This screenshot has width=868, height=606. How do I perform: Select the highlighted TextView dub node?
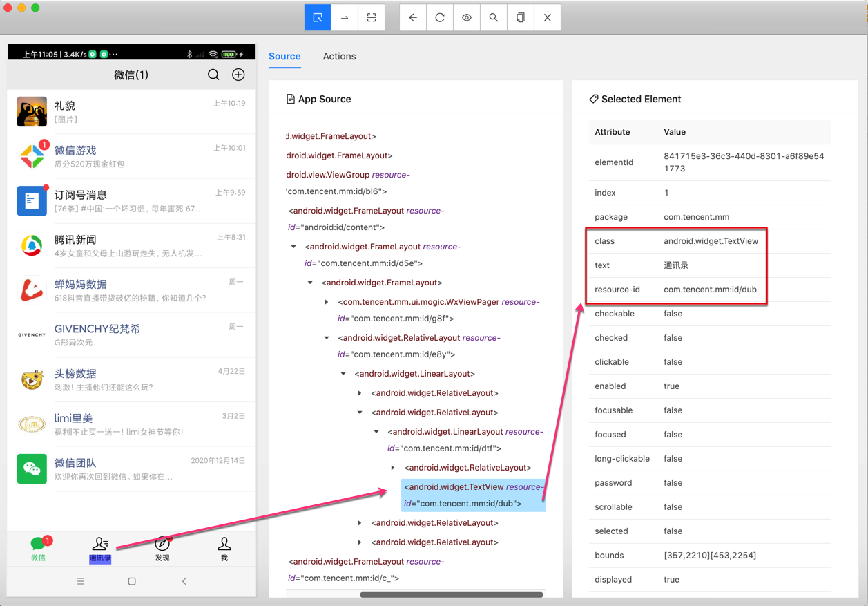pyautogui.click(x=474, y=495)
